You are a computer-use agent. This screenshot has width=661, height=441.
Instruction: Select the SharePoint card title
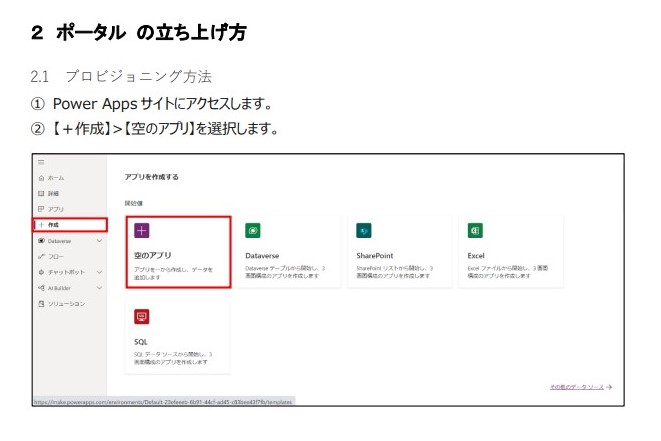375,255
